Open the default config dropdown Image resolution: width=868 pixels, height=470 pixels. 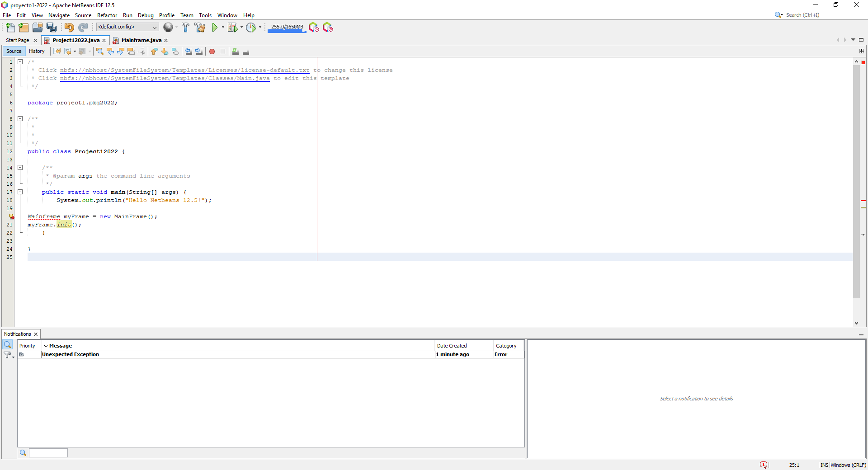[x=155, y=27]
